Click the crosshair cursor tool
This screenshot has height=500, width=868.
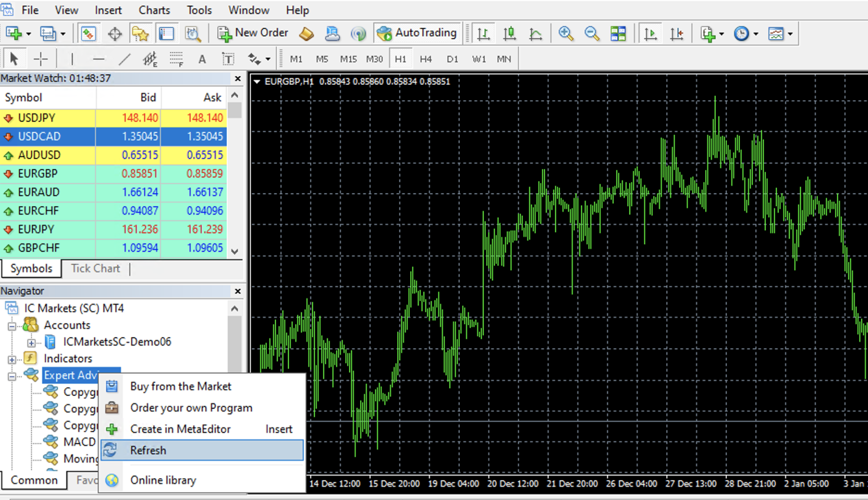point(41,59)
